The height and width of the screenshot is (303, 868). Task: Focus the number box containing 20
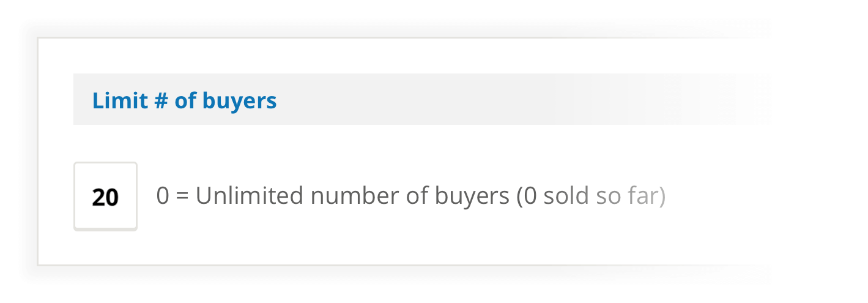point(105,196)
